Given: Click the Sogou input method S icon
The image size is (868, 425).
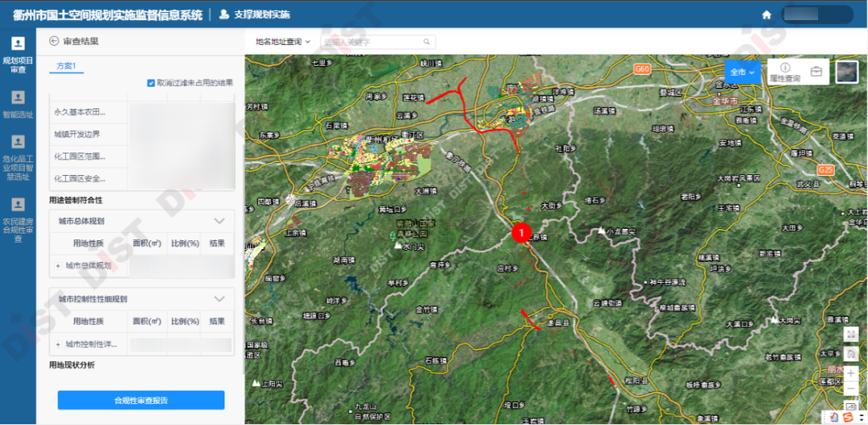Looking at the screenshot, I should coord(848,417).
